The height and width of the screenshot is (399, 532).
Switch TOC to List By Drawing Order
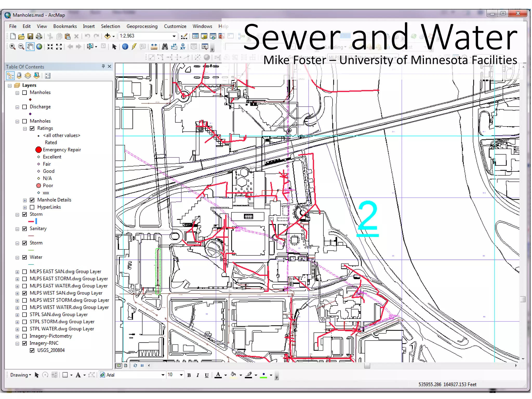point(10,76)
